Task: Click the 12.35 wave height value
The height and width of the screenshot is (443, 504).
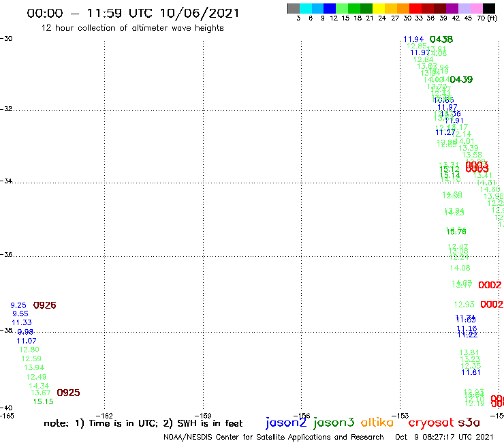Action: click(471, 366)
